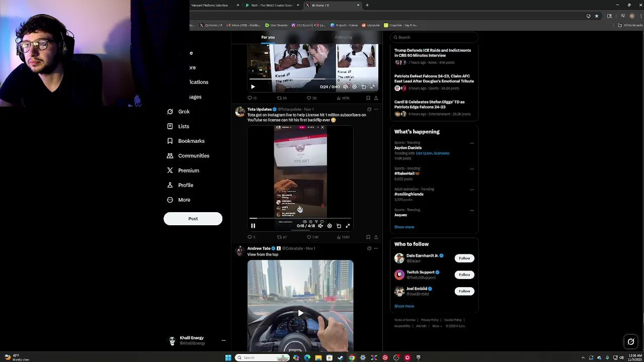Open Premium in the sidebar
The image size is (644, 362).
[x=183, y=170]
